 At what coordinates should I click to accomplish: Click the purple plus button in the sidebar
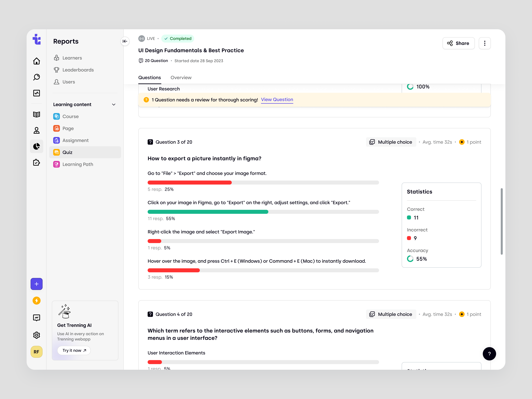pos(36,284)
